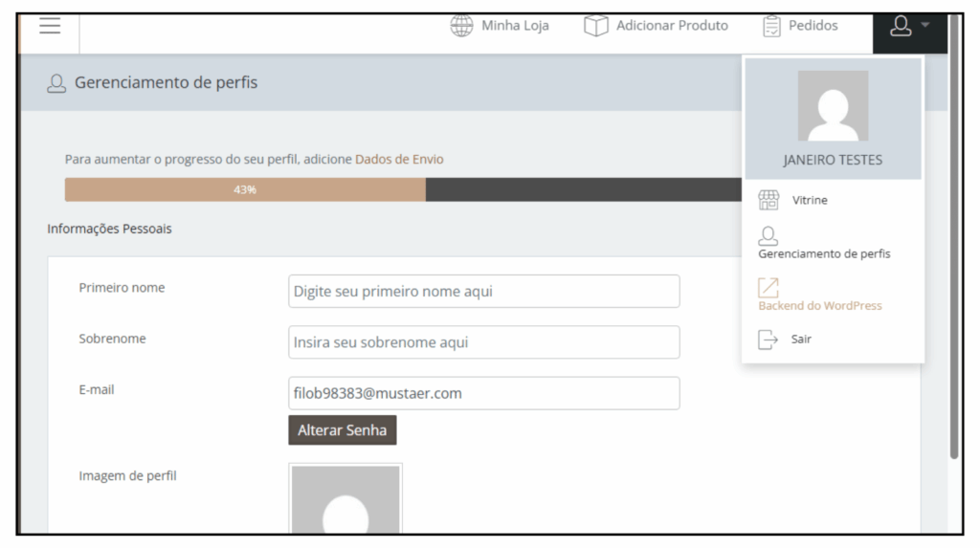
Task: Open the hamburger menu icon
Action: click(x=50, y=26)
